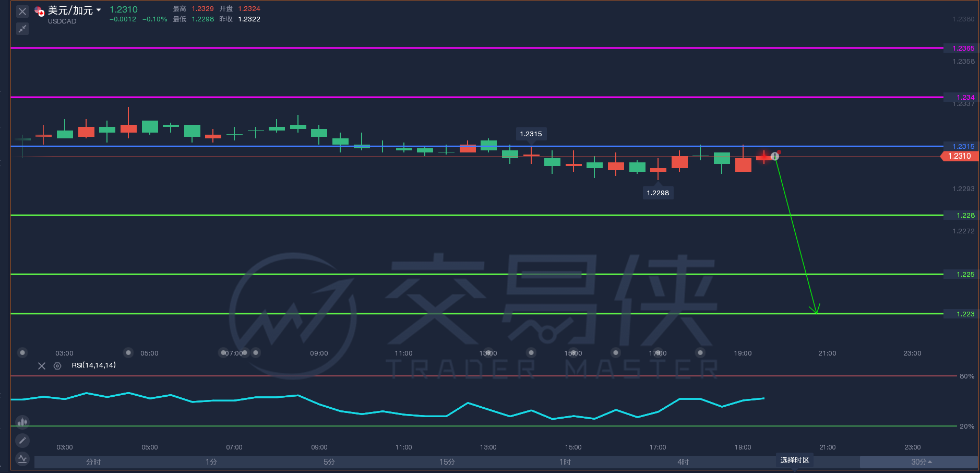Click the collapse/shrink chart icon

(x=22, y=29)
